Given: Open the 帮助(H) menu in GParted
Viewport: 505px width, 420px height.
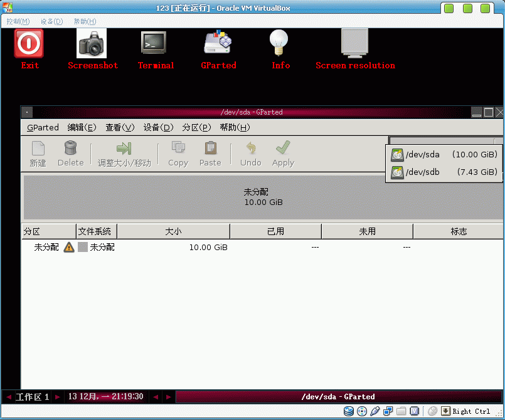Looking at the screenshot, I should [235, 127].
